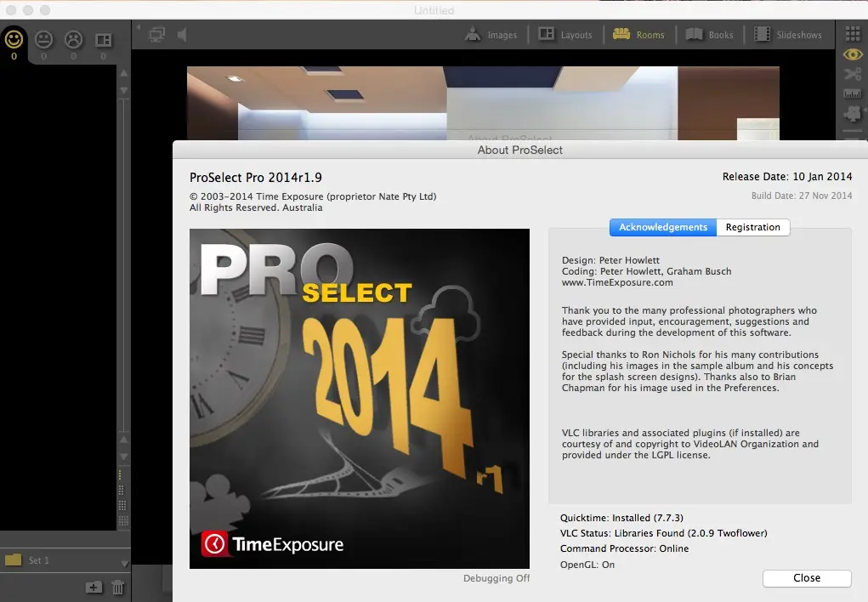Click the ProSelect 2014 splash image
Screen dimensions: 868x602
click(360, 399)
